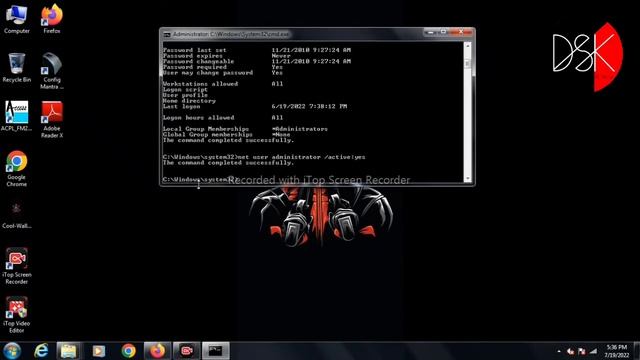The width and height of the screenshot is (640, 360).
Task: Switch to Command Prompt on the taskbar
Action: [216, 351]
